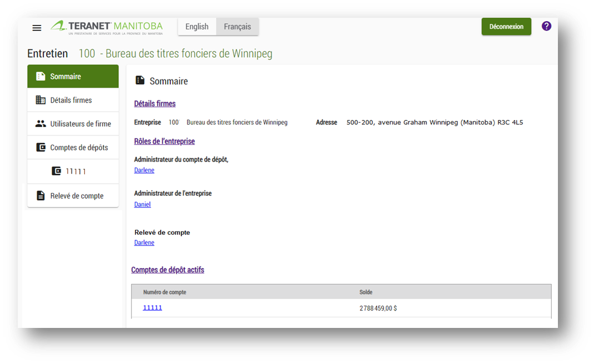594x364 pixels.
Task: Click the Teranet Manitoba logo
Action: (107, 27)
